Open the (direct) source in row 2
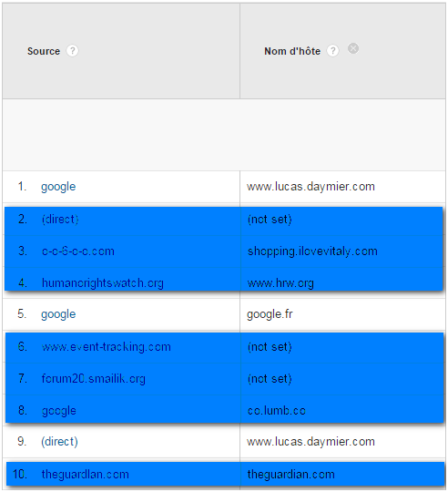The width and height of the screenshot is (448, 492). point(60,219)
